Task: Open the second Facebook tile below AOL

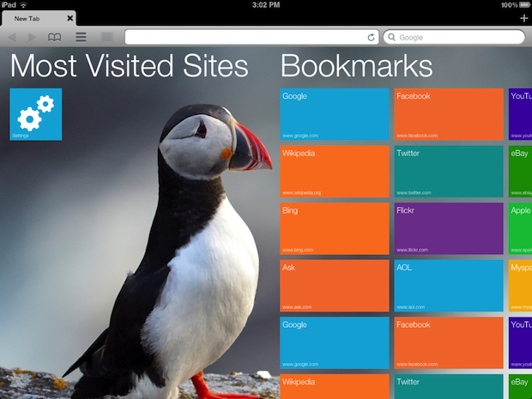Action: tap(449, 342)
